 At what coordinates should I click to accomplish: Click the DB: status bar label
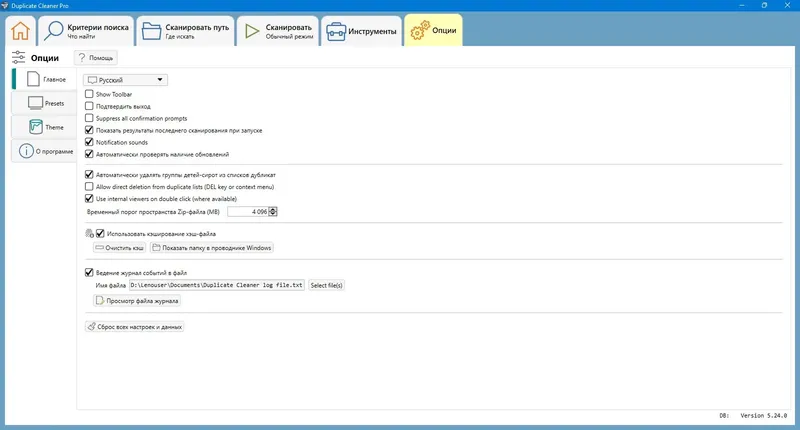click(724, 416)
